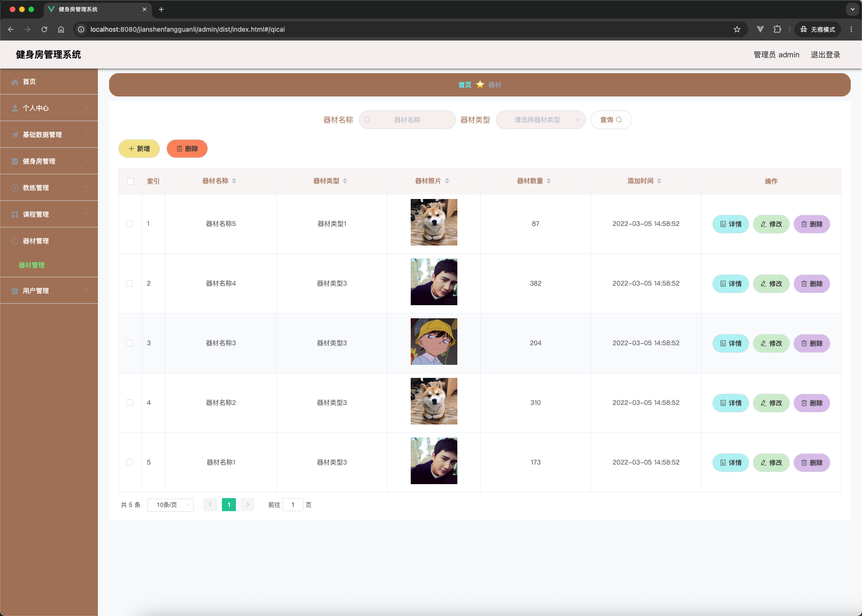Click 退出登录 to log out
Screen dimensions: 862x616
(x=825, y=55)
